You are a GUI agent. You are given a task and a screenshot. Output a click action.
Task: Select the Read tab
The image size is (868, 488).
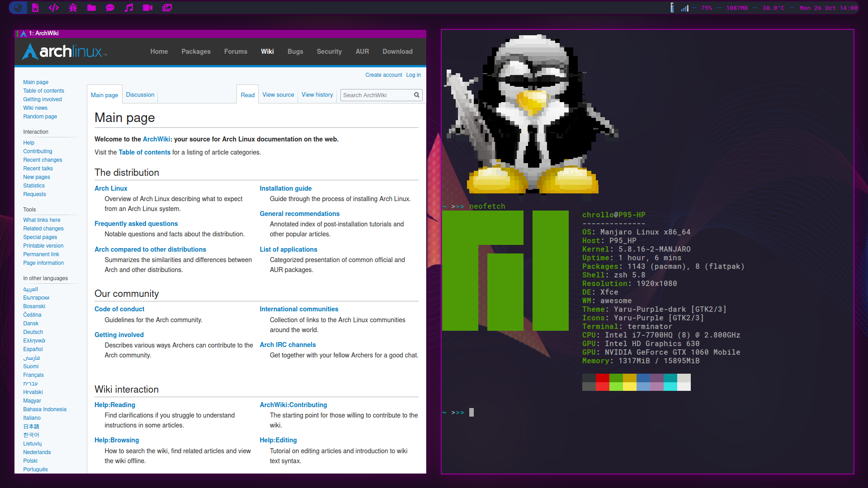click(248, 95)
